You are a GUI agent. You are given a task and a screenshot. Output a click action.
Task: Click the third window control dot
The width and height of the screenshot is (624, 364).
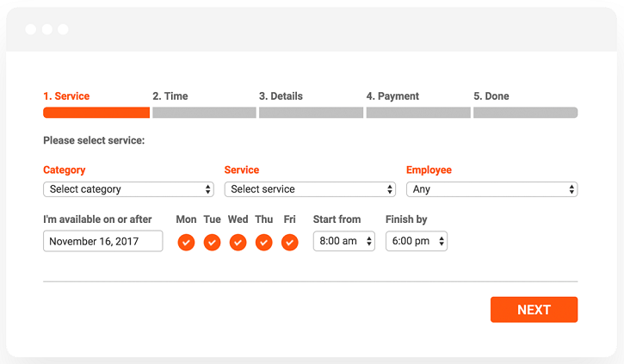(x=63, y=29)
